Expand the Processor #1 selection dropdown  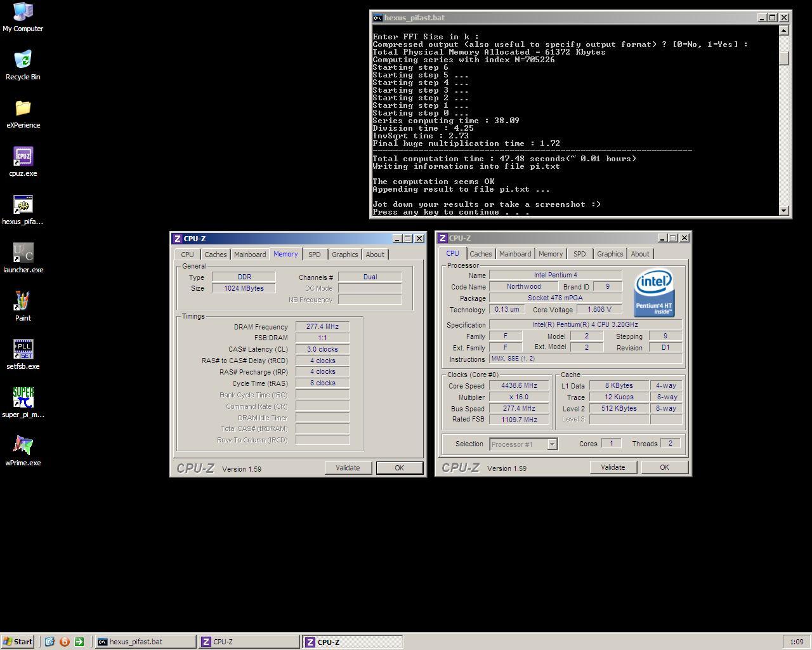[552, 444]
